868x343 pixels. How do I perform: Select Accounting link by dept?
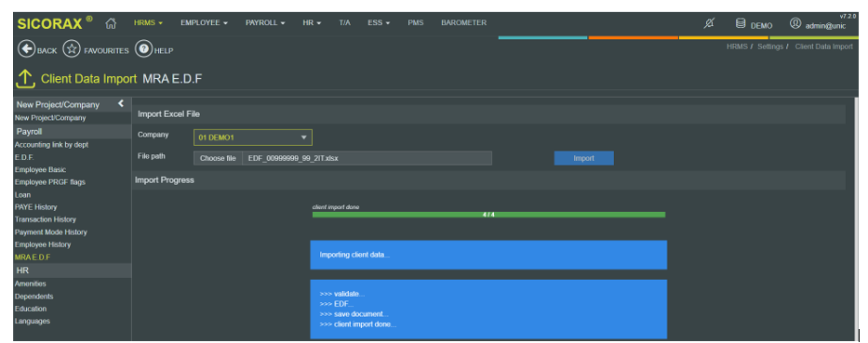(x=51, y=144)
